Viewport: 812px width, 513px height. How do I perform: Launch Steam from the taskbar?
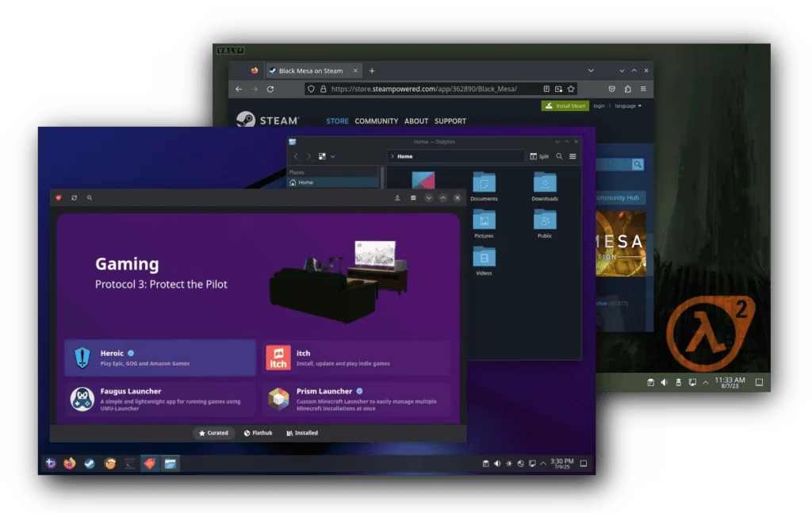pyautogui.click(x=90, y=463)
